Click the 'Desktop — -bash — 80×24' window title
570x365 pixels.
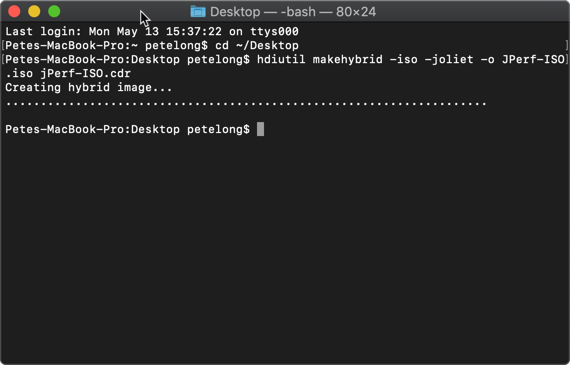click(x=293, y=12)
